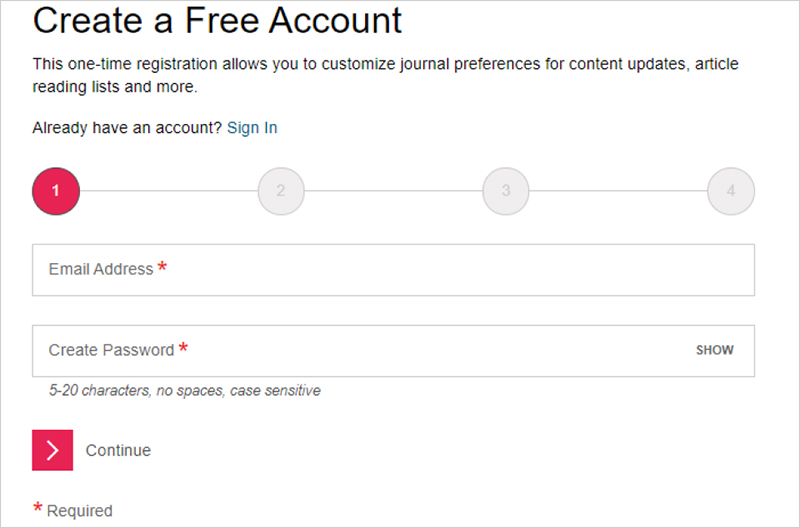Click the one-time registration description paragraph
Screen dimensions: 800x528
point(386,75)
